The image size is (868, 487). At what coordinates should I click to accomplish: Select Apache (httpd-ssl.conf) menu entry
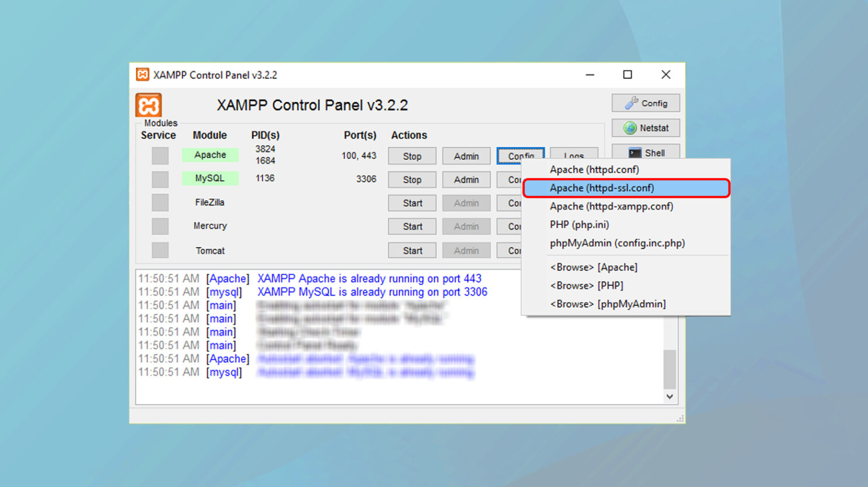click(x=602, y=188)
